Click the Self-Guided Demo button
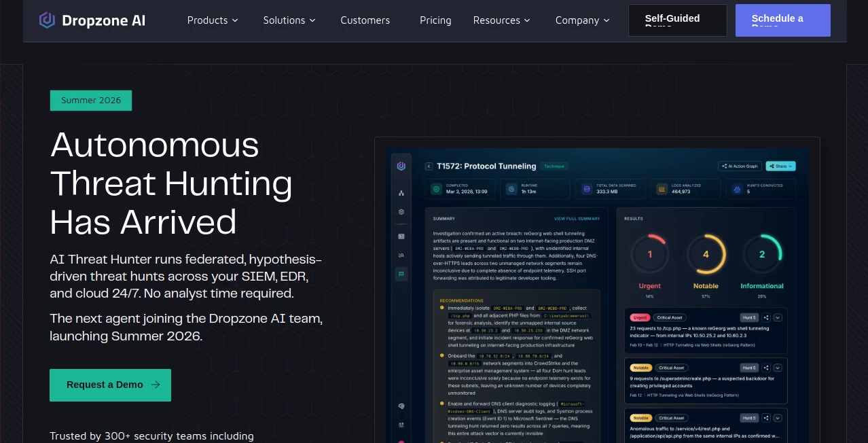This screenshot has width=868, height=443. pos(677,20)
